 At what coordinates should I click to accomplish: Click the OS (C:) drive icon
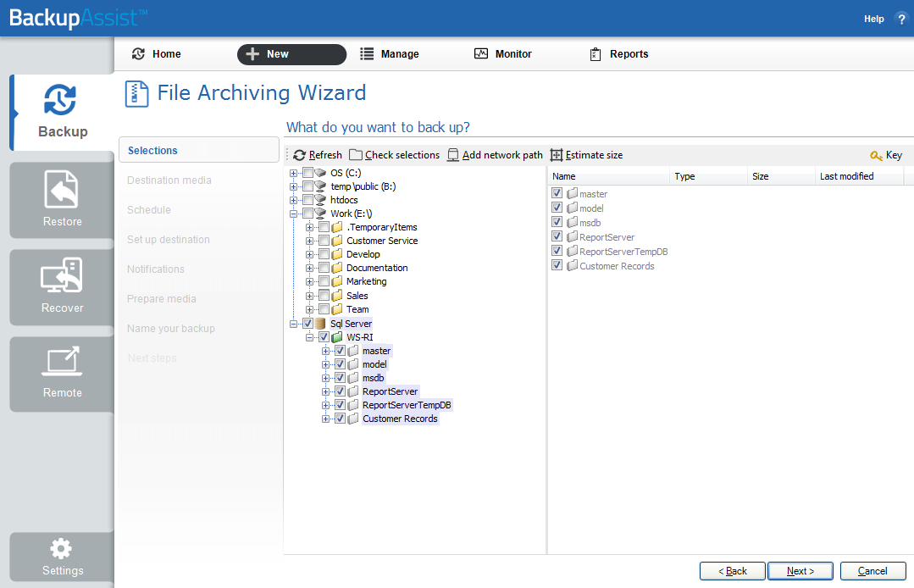320,173
